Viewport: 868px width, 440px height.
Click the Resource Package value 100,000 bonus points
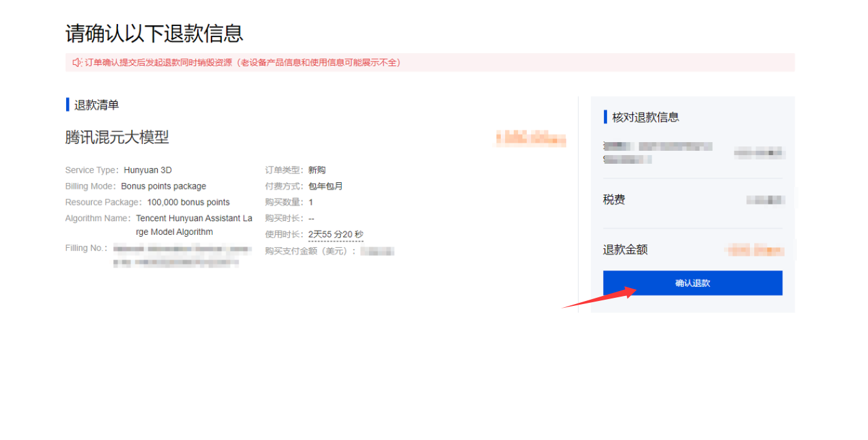189,202
